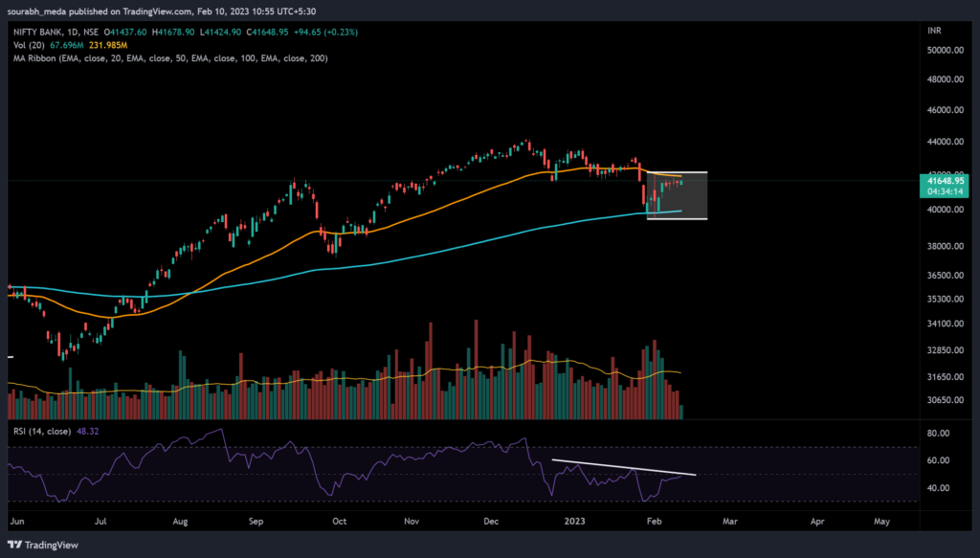Click the change value +94.65 (+0.23%)
The height and width of the screenshot is (558, 980).
(325, 32)
